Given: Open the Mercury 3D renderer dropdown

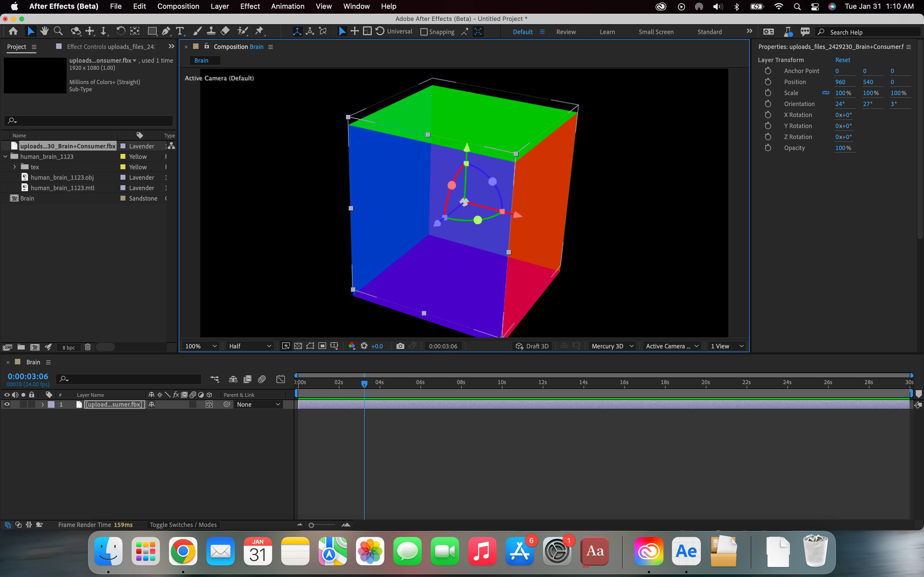Looking at the screenshot, I should [x=612, y=346].
